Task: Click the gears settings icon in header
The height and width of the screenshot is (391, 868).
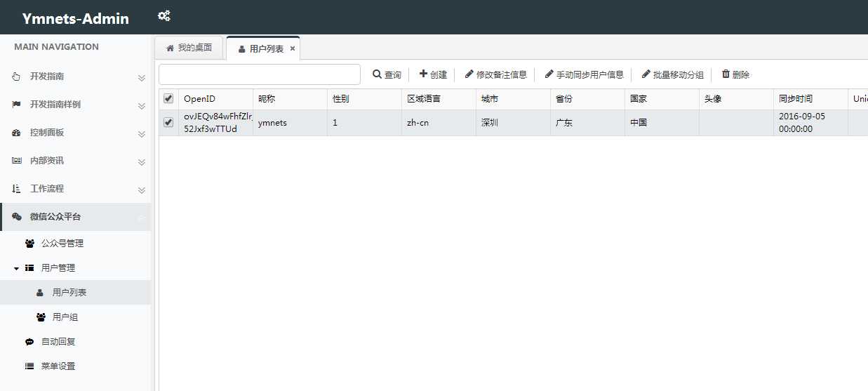Action: [x=164, y=16]
